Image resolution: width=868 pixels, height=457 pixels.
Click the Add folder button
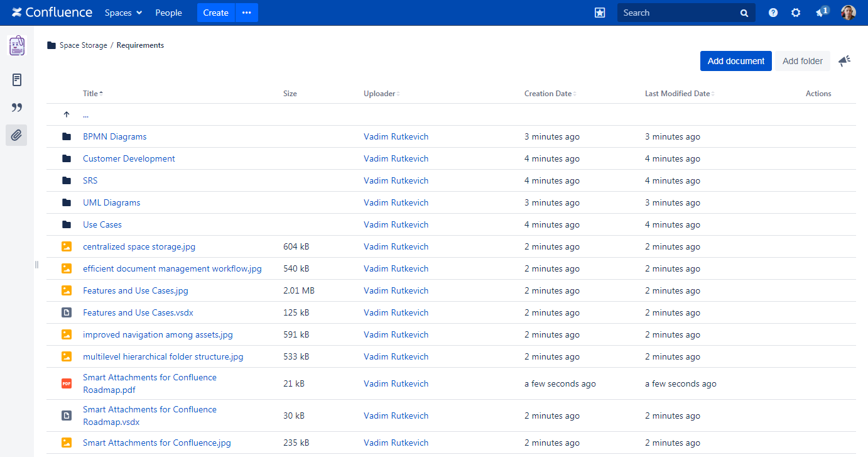[x=802, y=61]
